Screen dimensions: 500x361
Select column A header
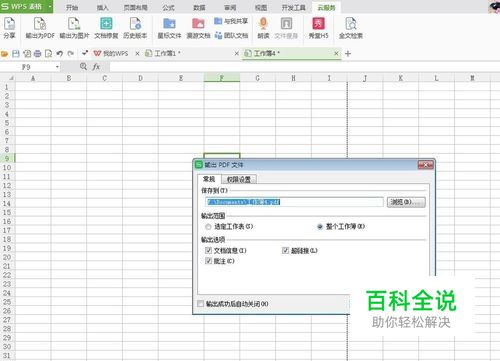pyautogui.click(x=33, y=78)
